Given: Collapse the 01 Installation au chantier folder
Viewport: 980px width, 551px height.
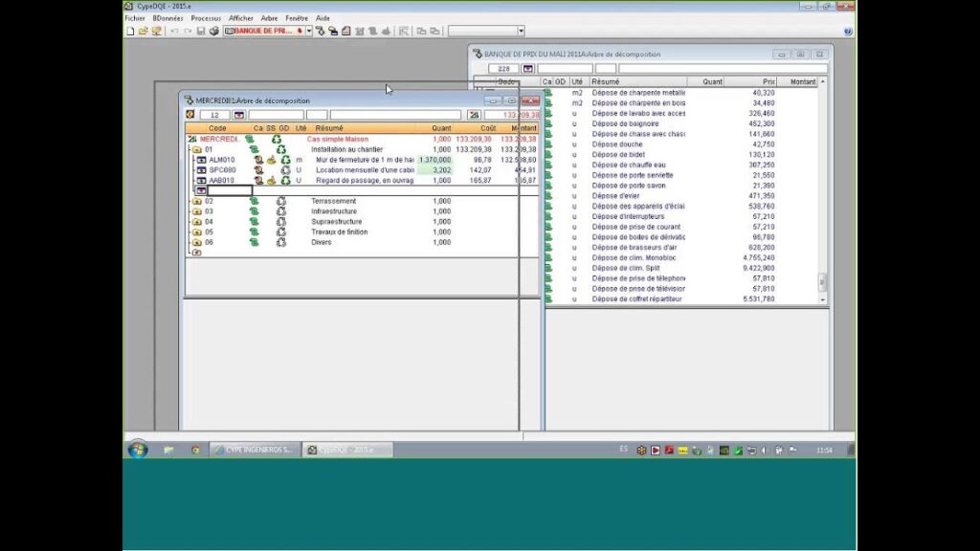Looking at the screenshot, I should 196,150.
